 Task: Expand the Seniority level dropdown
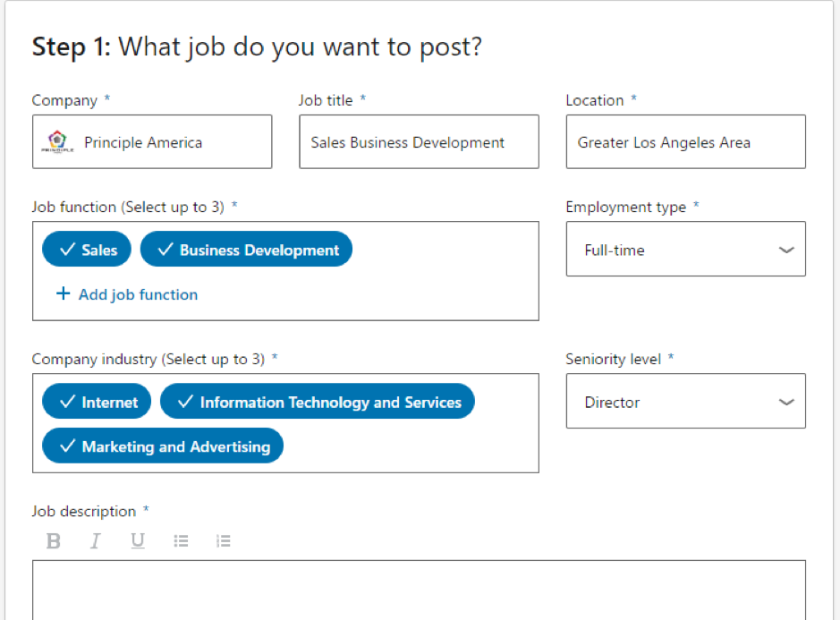685,403
